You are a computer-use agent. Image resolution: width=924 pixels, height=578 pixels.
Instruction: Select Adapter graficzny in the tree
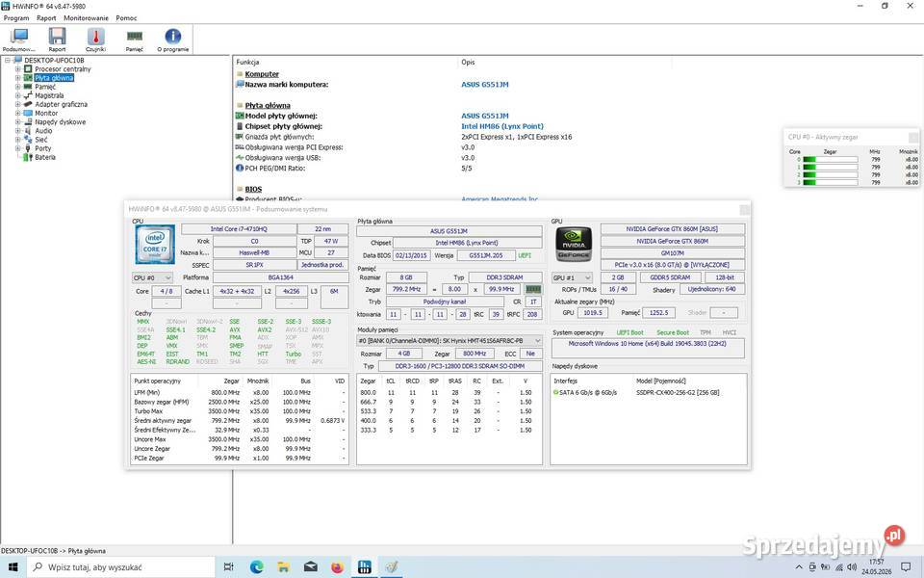(61, 104)
